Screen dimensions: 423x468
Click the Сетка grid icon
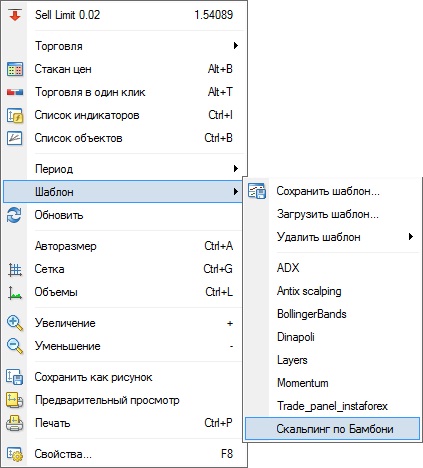(15, 269)
